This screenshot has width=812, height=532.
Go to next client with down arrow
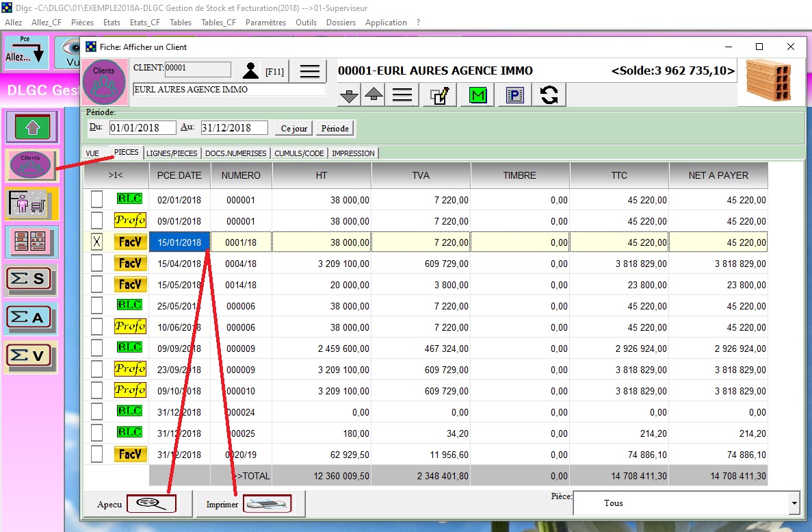click(350, 96)
